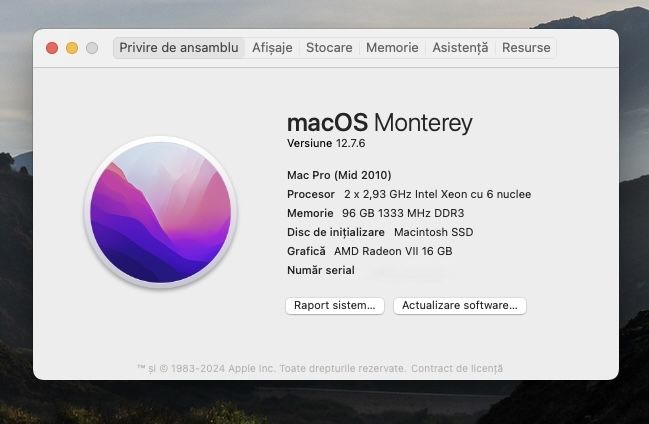Click the Grafică label

coord(306,251)
